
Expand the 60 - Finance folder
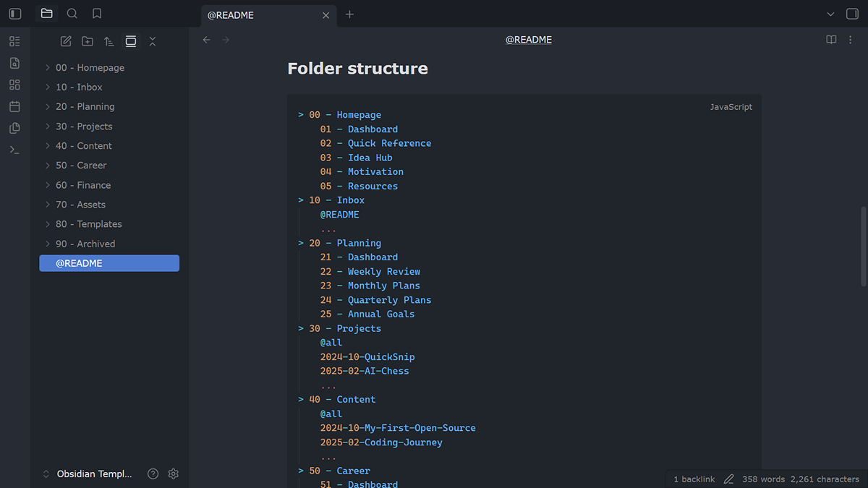point(109,185)
